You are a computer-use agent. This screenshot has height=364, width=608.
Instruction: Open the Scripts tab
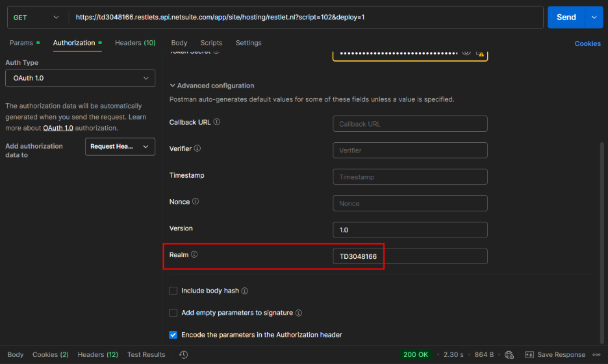click(211, 43)
